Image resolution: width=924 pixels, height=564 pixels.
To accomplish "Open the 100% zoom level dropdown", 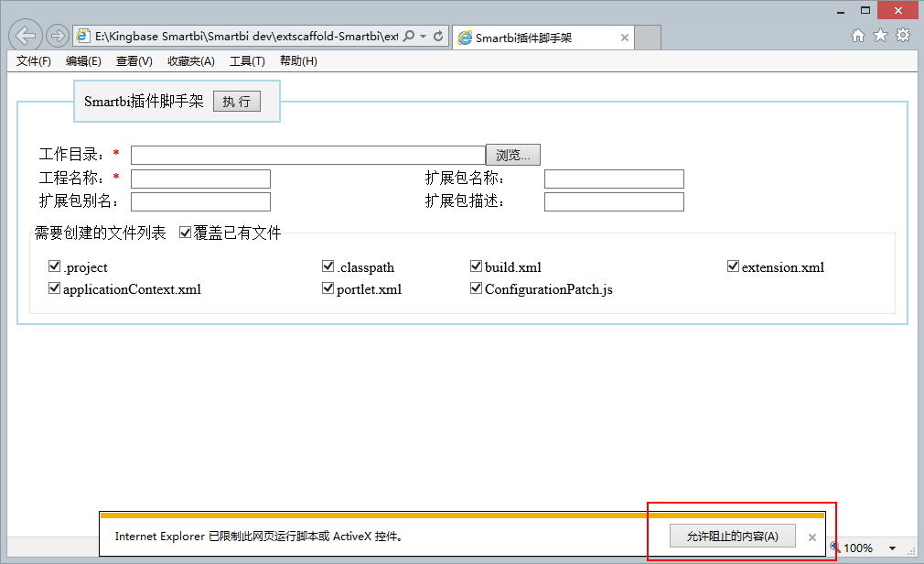I will pyautogui.click(x=892, y=548).
